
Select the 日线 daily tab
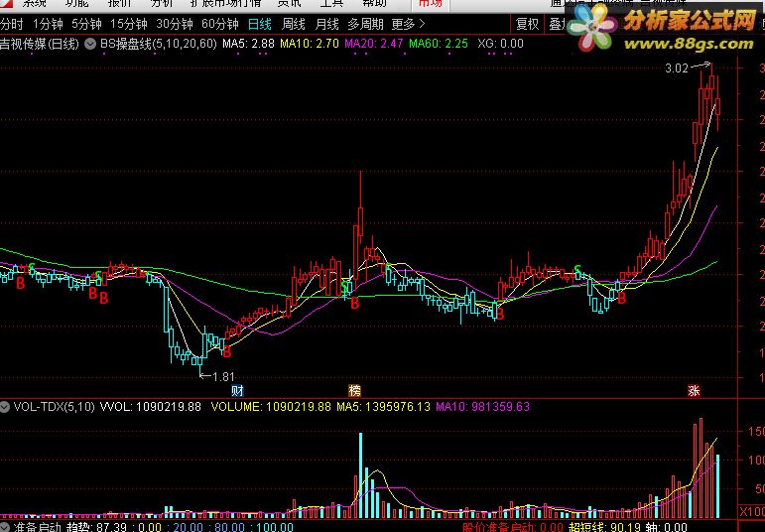[260, 24]
